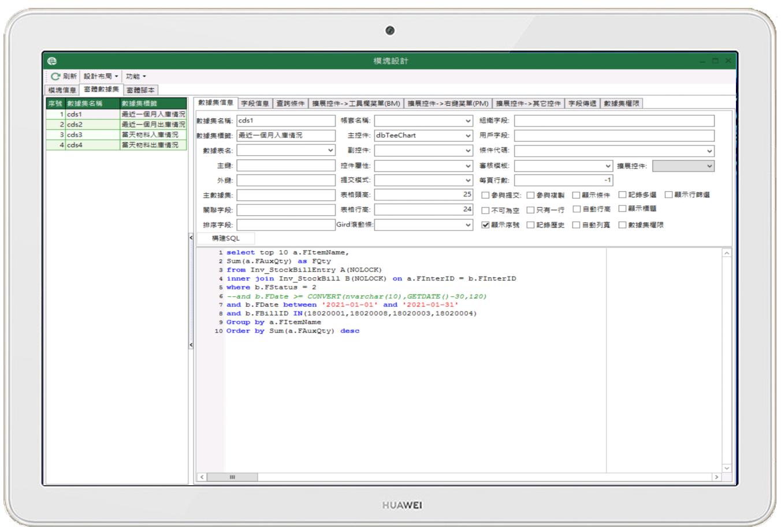Click the 構建SQL button
Image resolution: width=781 pixels, height=532 pixels.
[225, 238]
